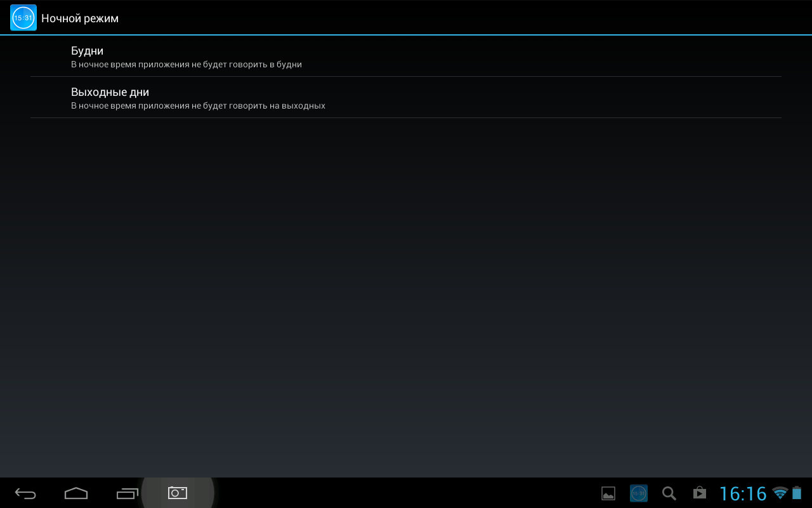
Task: Open the Recent apps switcher
Action: [128, 493]
